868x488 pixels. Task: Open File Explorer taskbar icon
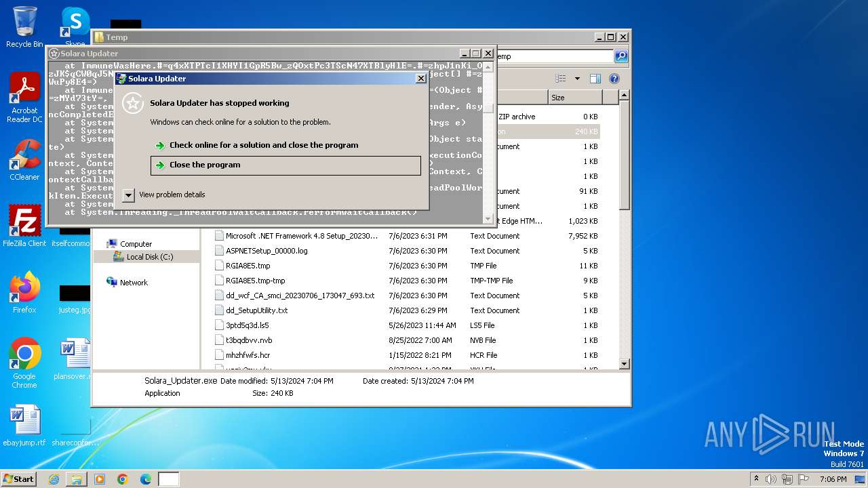pyautogui.click(x=77, y=479)
